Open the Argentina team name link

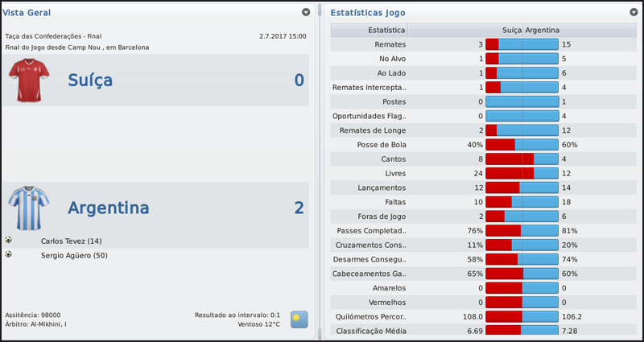[x=108, y=208]
